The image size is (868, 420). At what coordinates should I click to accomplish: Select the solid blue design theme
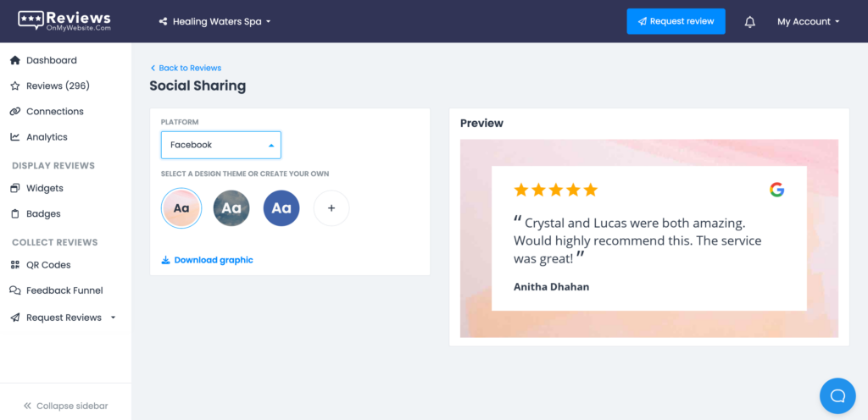281,208
